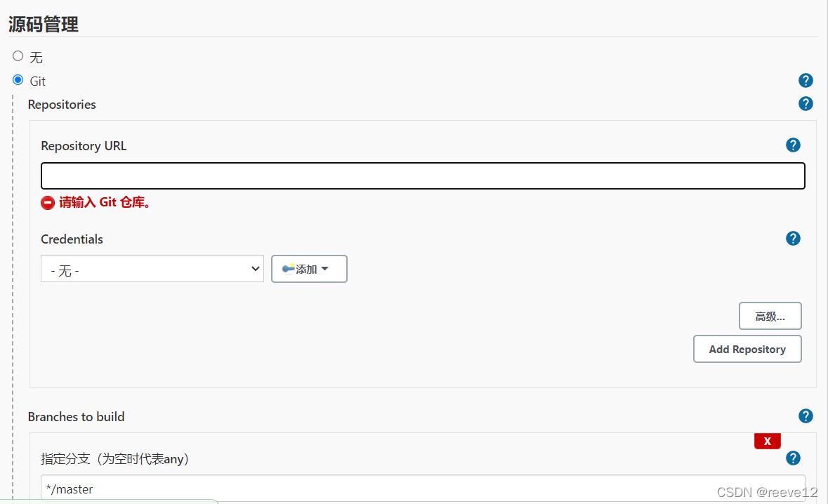Screen dimensions: 828x504
Task: Show help for Credentials field
Action: coord(793,239)
